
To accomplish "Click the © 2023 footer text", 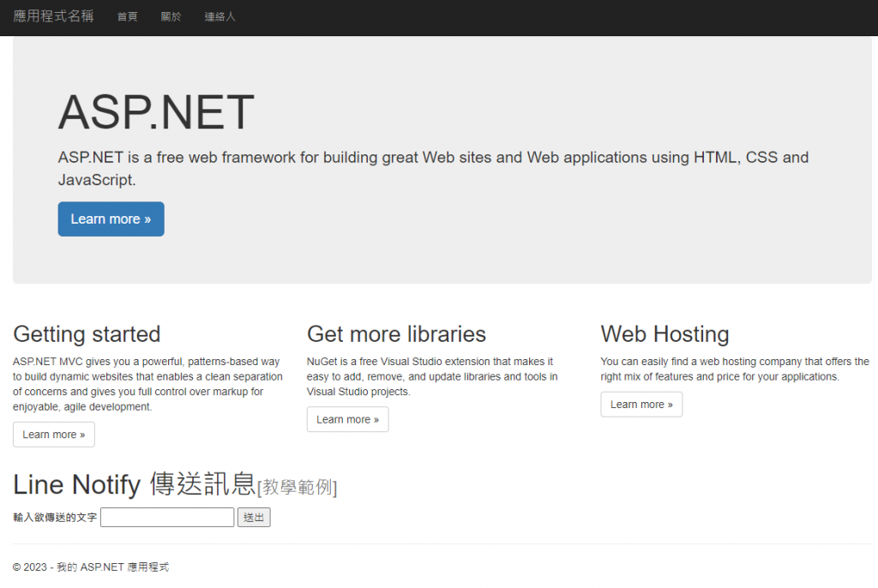I will (x=91, y=567).
